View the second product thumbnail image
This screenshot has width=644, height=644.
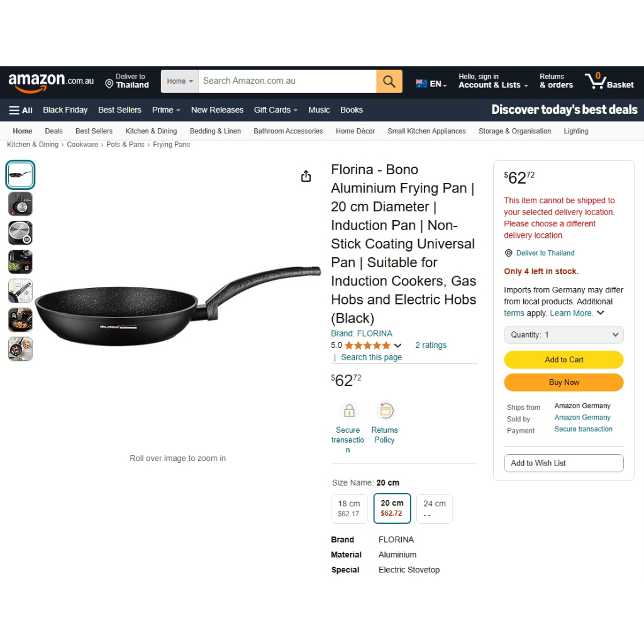coord(20,204)
